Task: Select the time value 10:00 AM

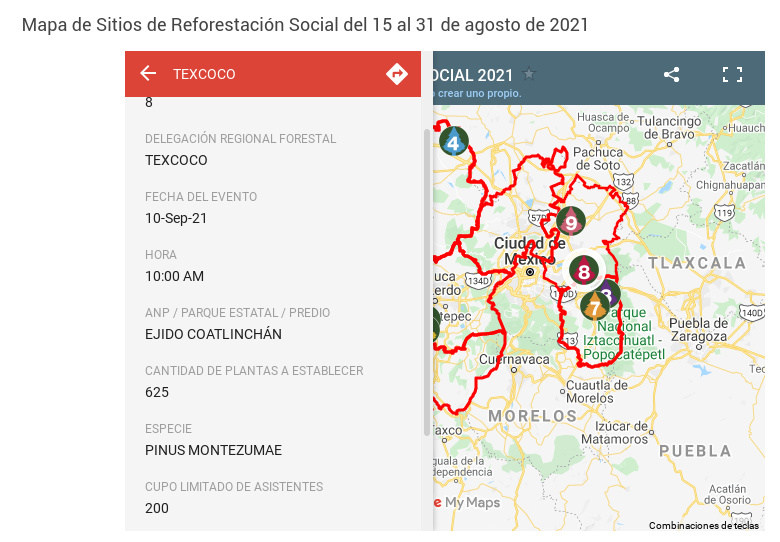Action: coord(175,276)
